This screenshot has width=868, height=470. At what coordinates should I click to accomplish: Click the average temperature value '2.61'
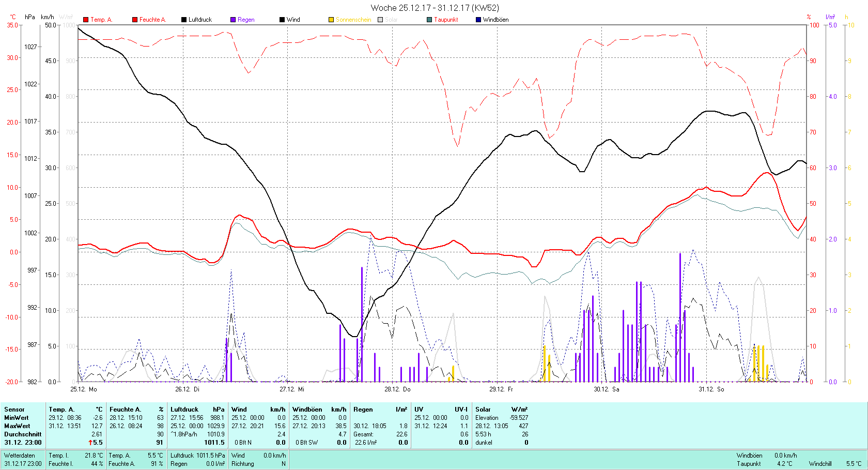(97, 434)
